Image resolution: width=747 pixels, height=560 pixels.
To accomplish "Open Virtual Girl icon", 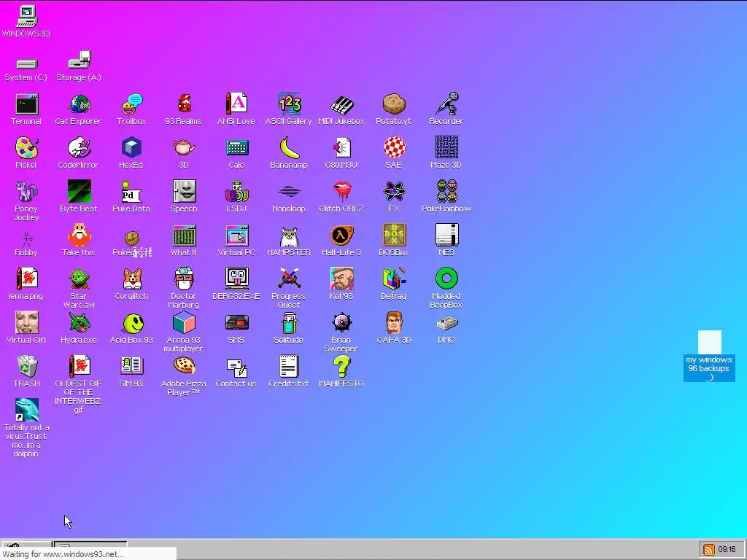I will tap(26, 323).
